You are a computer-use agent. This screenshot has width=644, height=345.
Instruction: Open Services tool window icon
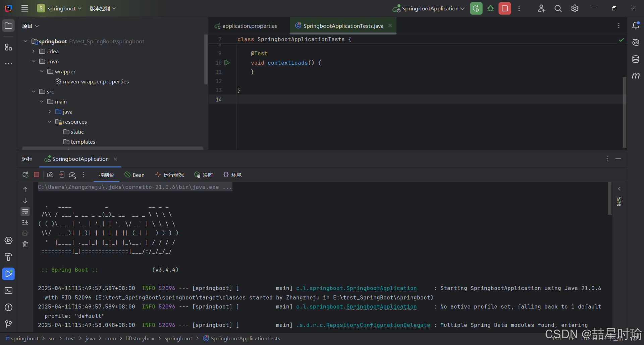[x=8, y=240]
